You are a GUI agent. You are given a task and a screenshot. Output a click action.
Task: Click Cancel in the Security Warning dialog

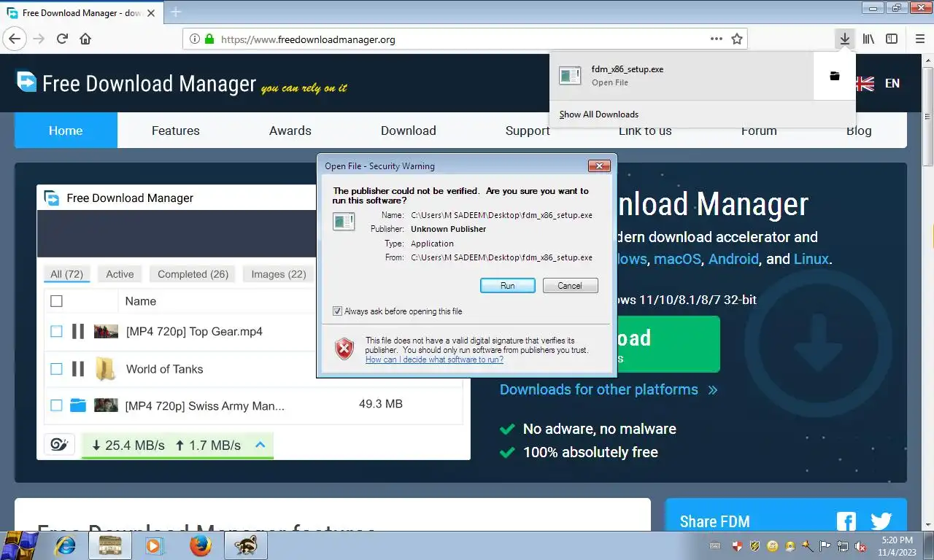570,286
